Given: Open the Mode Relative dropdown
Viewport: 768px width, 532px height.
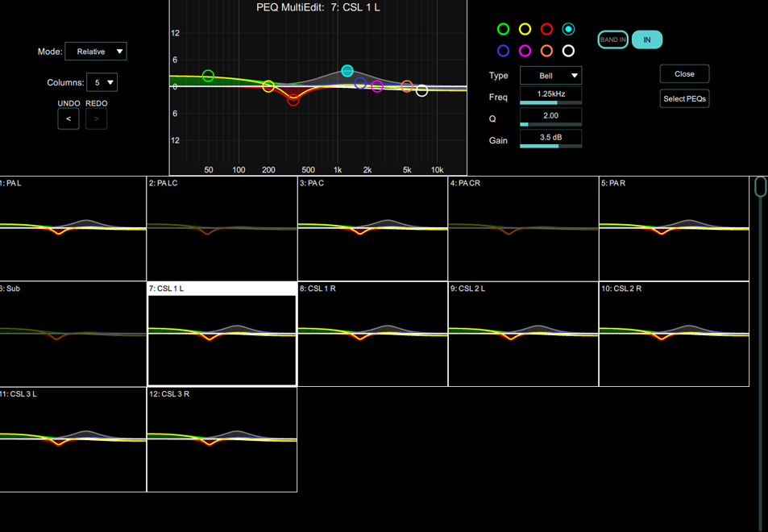Looking at the screenshot, I should click(96, 52).
